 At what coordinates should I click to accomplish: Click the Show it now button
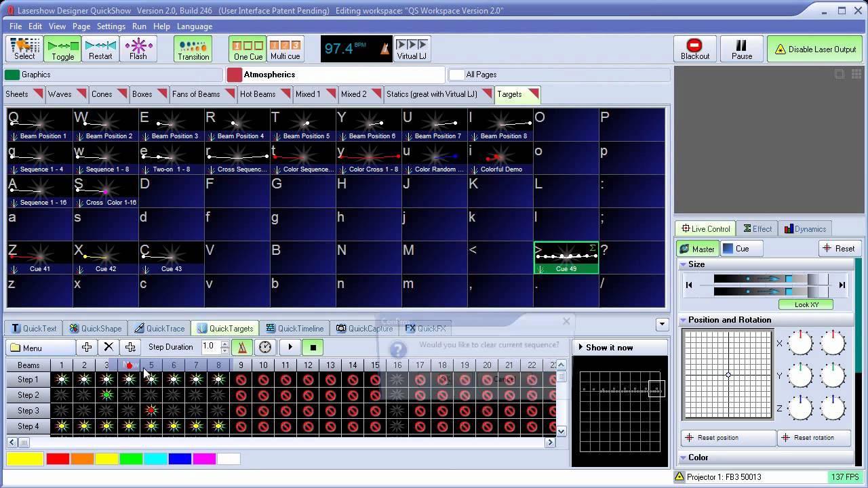coord(619,348)
